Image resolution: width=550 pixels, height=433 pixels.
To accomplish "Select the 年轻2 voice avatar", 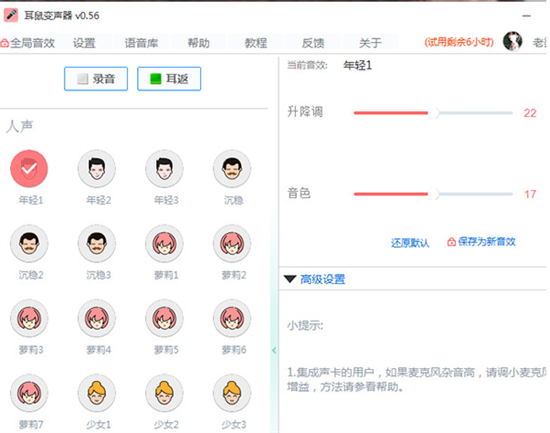I will 97,169.
